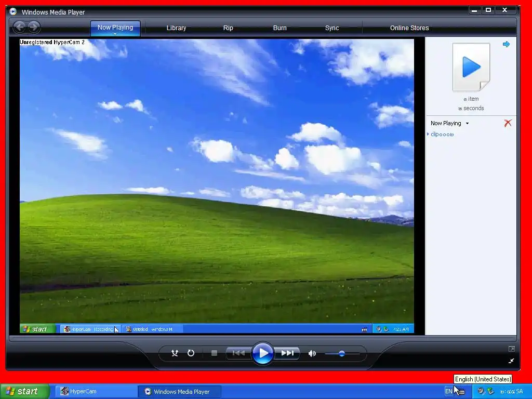Close the Windows Media Player window
Viewport: 532px width, 399px height.
click(505, 10)
